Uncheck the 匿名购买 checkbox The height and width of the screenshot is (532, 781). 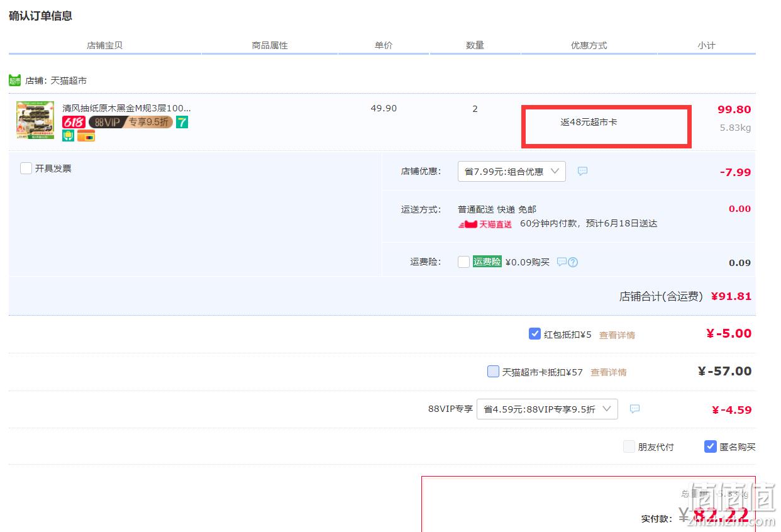coord(710,446)
